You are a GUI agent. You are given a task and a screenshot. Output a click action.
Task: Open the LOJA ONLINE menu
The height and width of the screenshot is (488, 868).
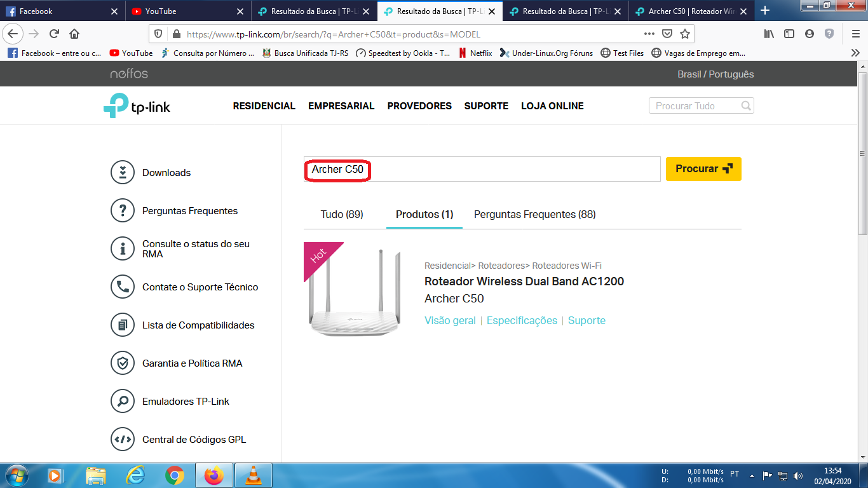click(x=552, y=106)
